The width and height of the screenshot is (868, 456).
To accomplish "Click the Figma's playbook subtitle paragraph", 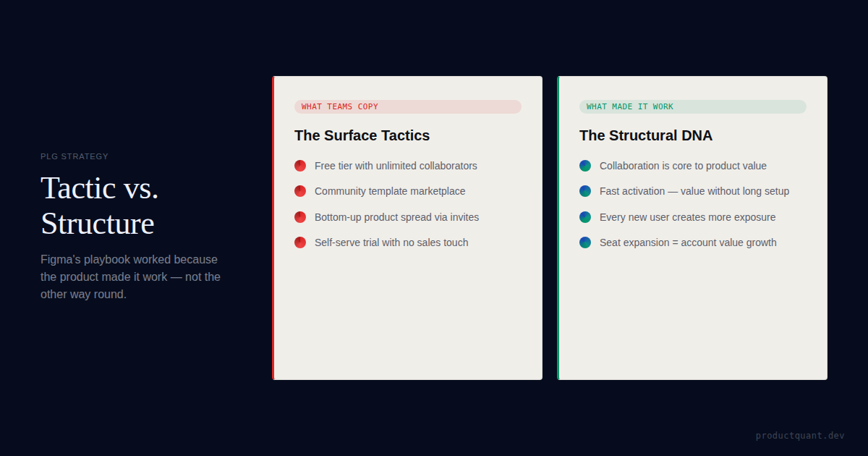I will [130, 276].
